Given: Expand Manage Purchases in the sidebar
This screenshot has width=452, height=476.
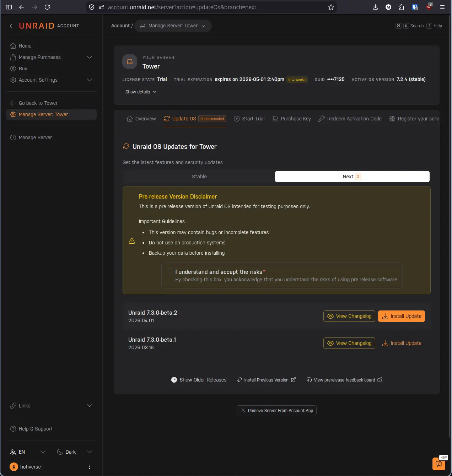Looking at the screenshot, I should coord(51,57).
